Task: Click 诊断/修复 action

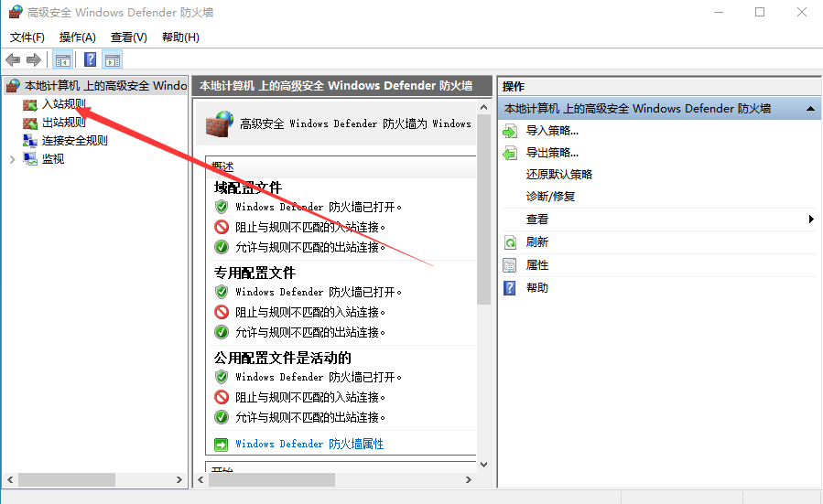Action: tap(550, 197)
